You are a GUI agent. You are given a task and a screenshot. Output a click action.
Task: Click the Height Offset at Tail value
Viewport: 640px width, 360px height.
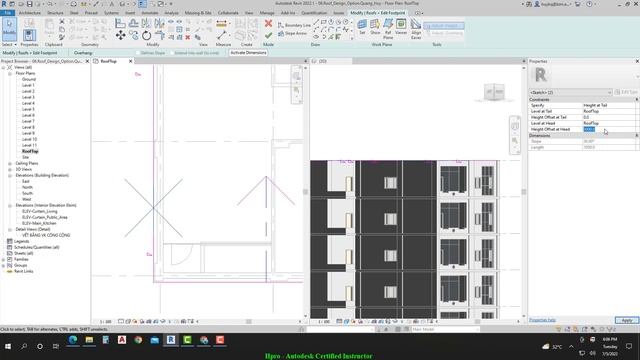coord(609,117)
